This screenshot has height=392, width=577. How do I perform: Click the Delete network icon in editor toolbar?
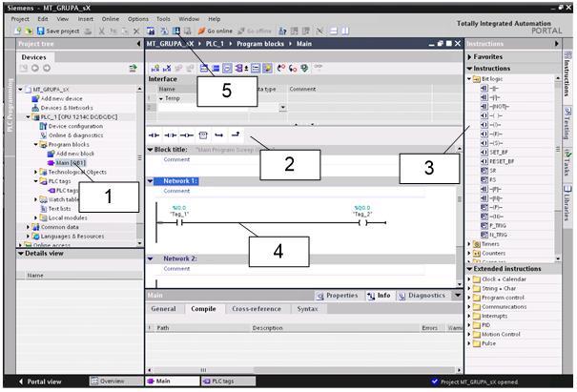[167, 68]
